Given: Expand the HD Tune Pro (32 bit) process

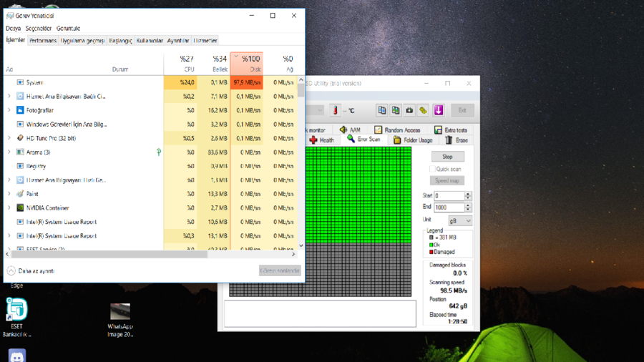Looking at the screenshot, I should 9,138.
